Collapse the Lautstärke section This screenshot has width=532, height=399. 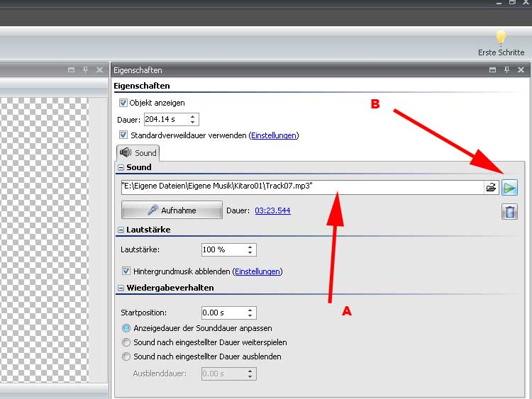[x=121, y=230]
